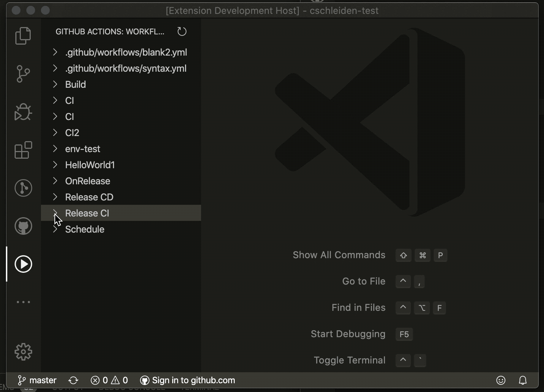Show additional views via three dots

[23, 302]
